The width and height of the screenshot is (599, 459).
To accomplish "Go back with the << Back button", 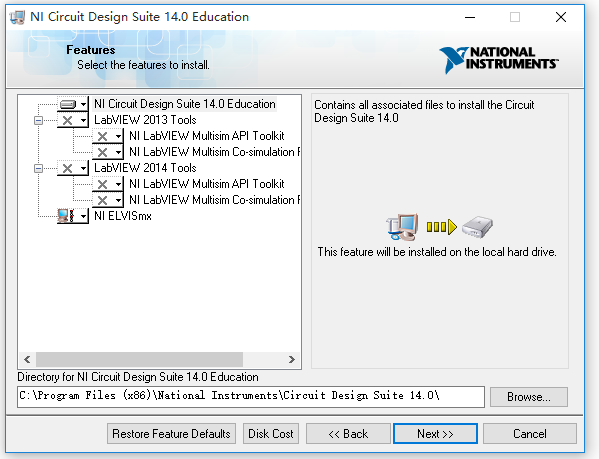I will coord(348,434).
